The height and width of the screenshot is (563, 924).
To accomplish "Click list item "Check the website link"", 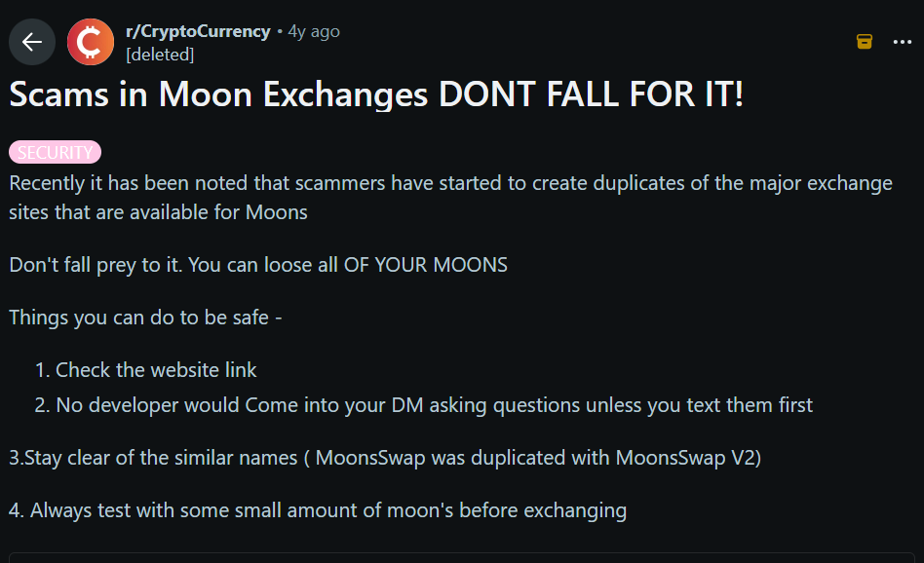I will pyautogui.click(x=156, y=369).
